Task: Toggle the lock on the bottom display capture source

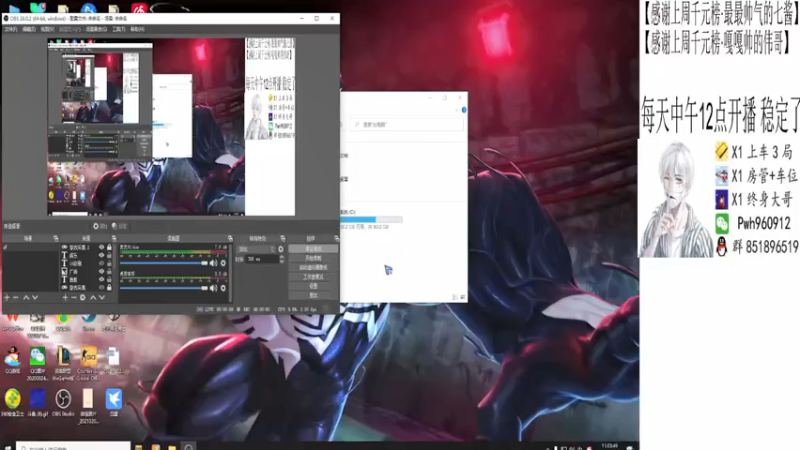Action: point(109,288)
